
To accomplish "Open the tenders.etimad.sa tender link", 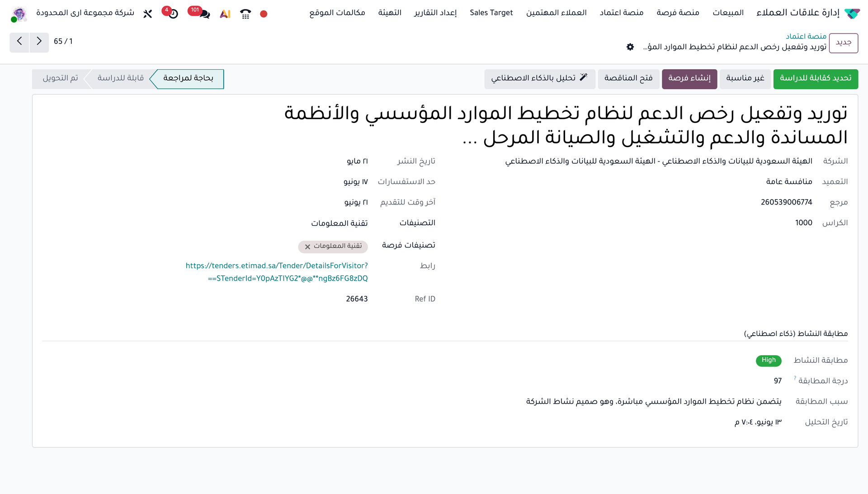I will coord(277,272).
